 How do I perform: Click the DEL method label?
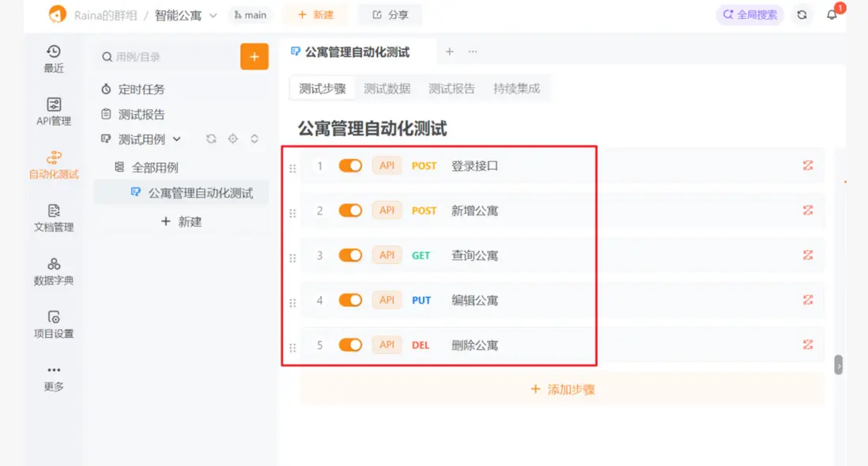(420, 345)
